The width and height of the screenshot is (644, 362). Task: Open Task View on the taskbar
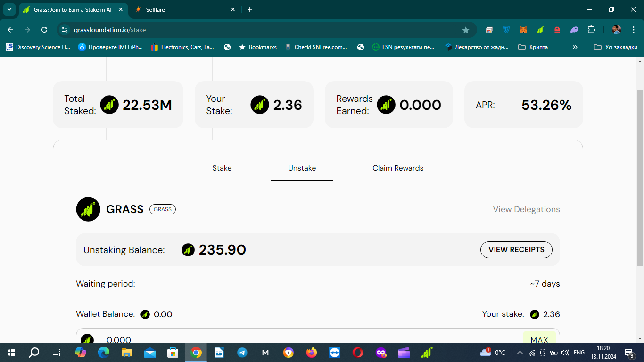point(57,353)
